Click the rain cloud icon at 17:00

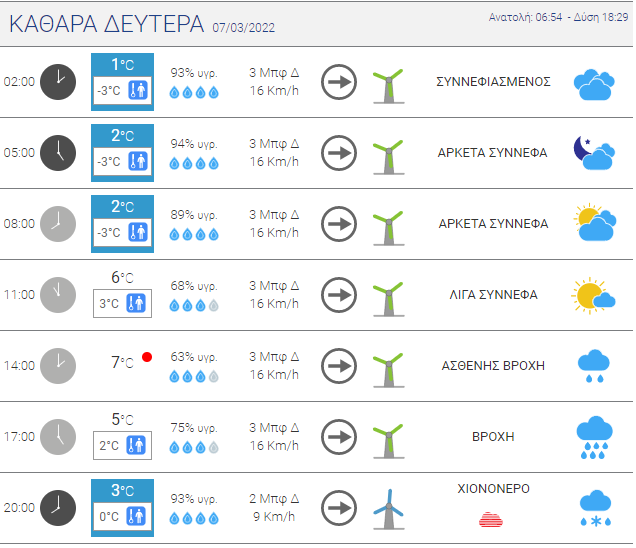[x=594, y=436]
